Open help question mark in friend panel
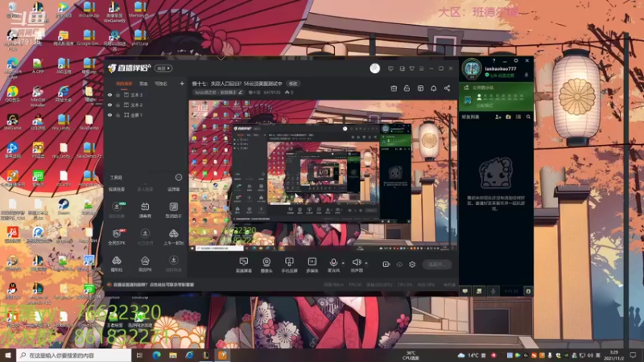This screenshot has height=362, width=644. tap(493, 61)
